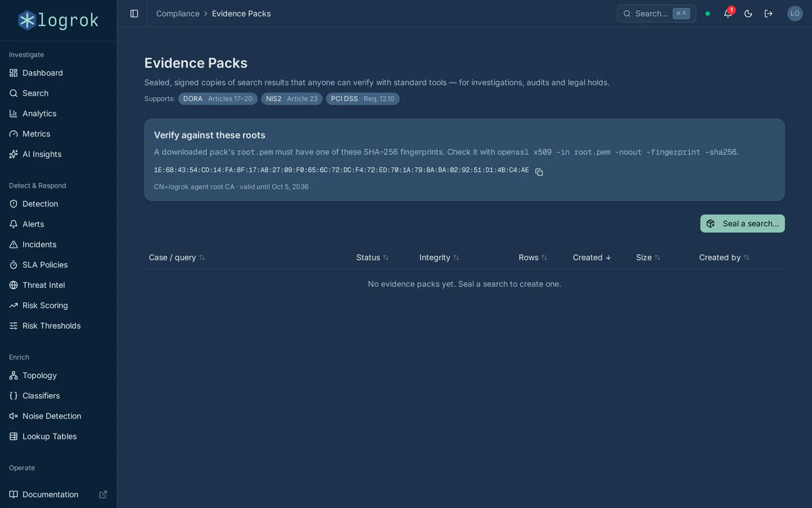Image resolution: width=812 pixels, height=508 pixels.
Task: Sort the table by Rows
Action: [x=533, y=257]
